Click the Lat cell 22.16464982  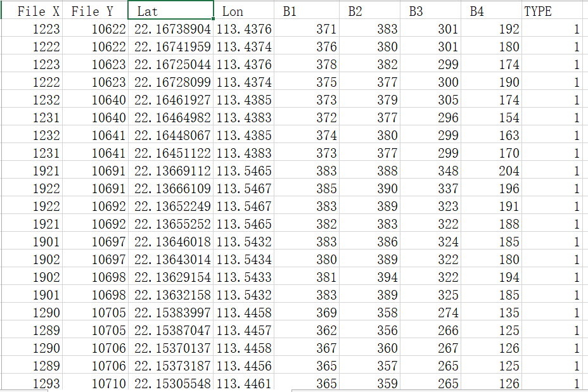coord(170,117)
